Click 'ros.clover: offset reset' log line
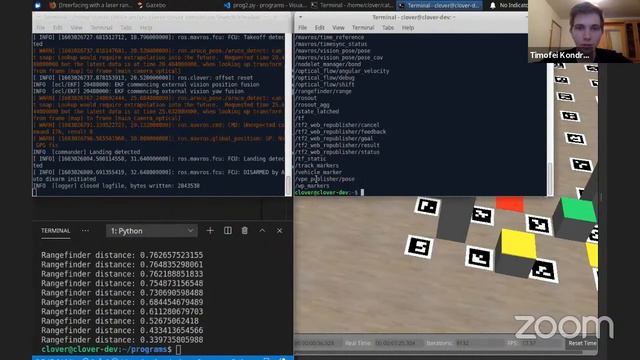The width and height of the screenshot is (640, 360). 143,78
